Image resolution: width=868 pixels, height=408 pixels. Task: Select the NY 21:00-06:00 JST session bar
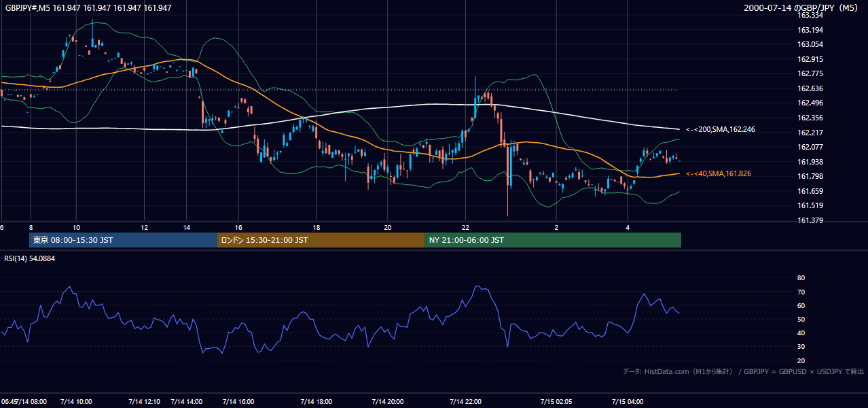click(x=553, y=240)
